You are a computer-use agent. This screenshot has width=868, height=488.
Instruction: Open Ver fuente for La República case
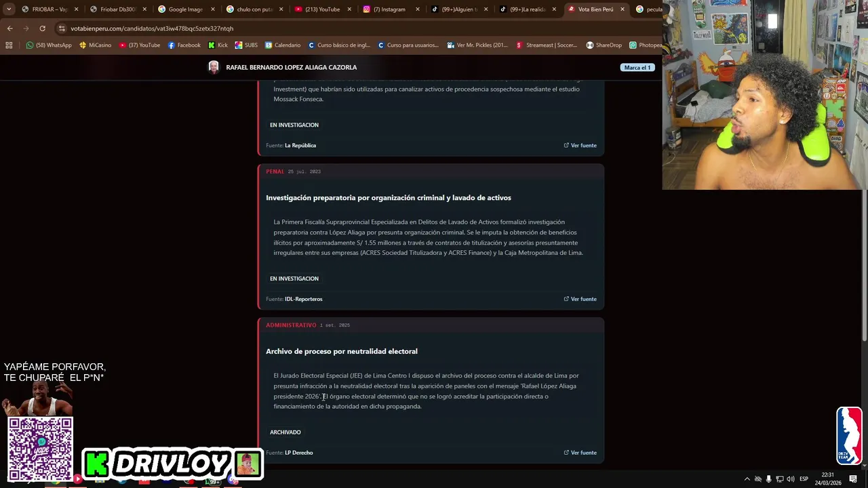(580, 146)
